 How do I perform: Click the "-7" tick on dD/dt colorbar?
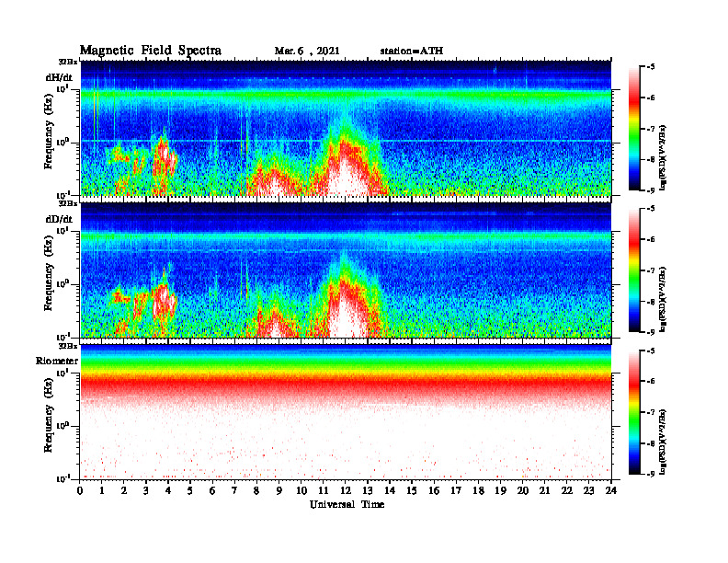(651, 270)
